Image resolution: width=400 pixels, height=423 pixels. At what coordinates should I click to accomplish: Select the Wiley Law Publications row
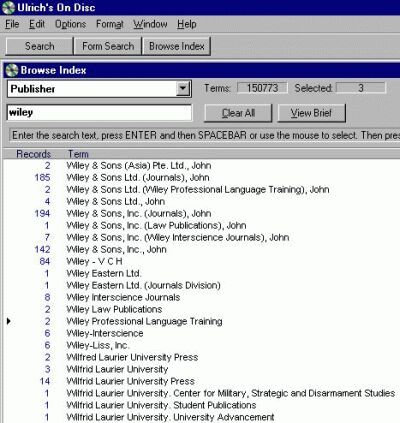pyautogui.click(x=114, y=310)
